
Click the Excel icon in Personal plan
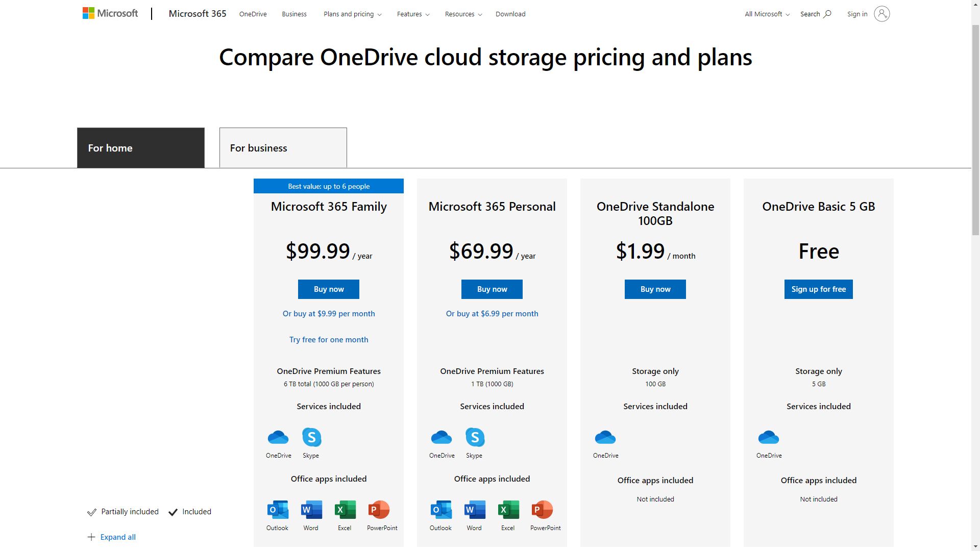point(508,509)
